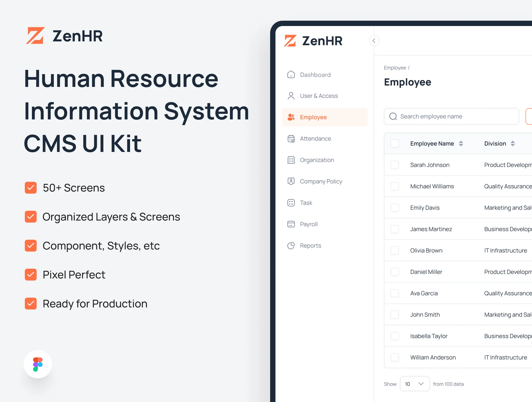Click the Company Policy badge icon
The height and width of the screenshot is (402, 532).
pyautogui.click(x=291, y=181)
